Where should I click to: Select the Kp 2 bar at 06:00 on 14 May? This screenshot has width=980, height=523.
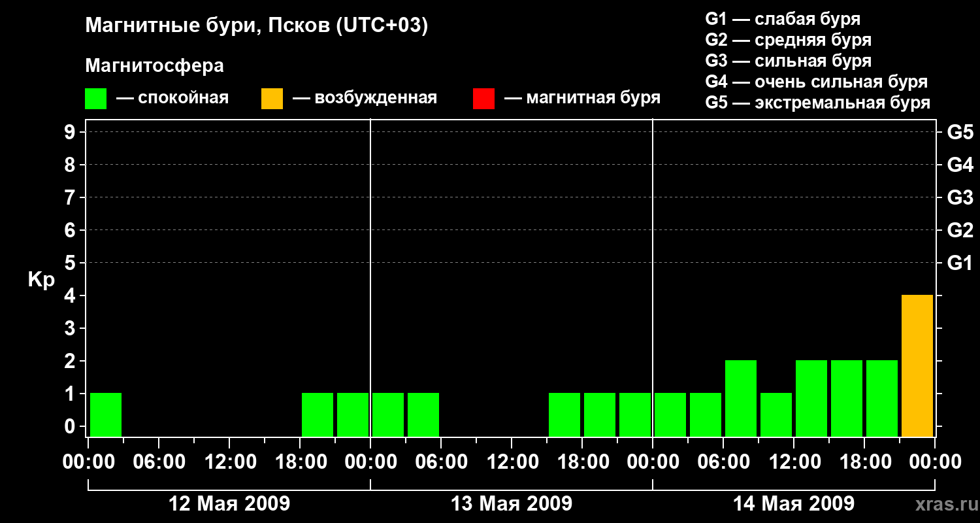click(740, 398)
